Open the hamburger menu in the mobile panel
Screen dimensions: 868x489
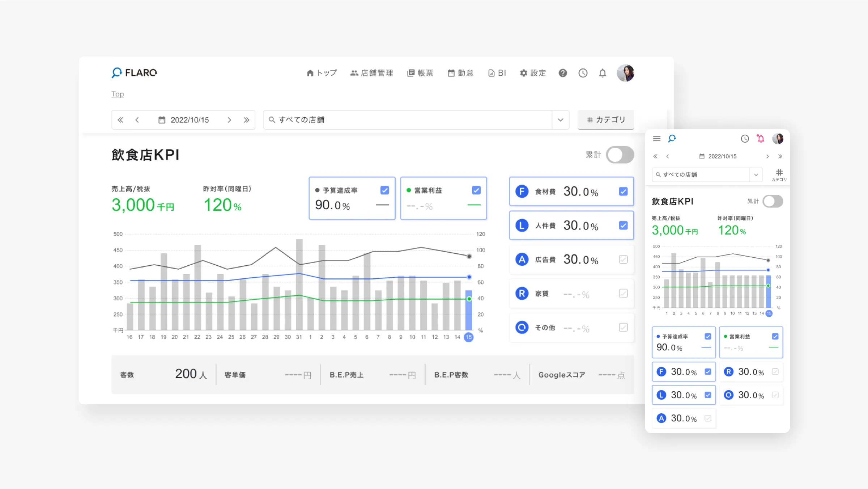tap(656, 139)
